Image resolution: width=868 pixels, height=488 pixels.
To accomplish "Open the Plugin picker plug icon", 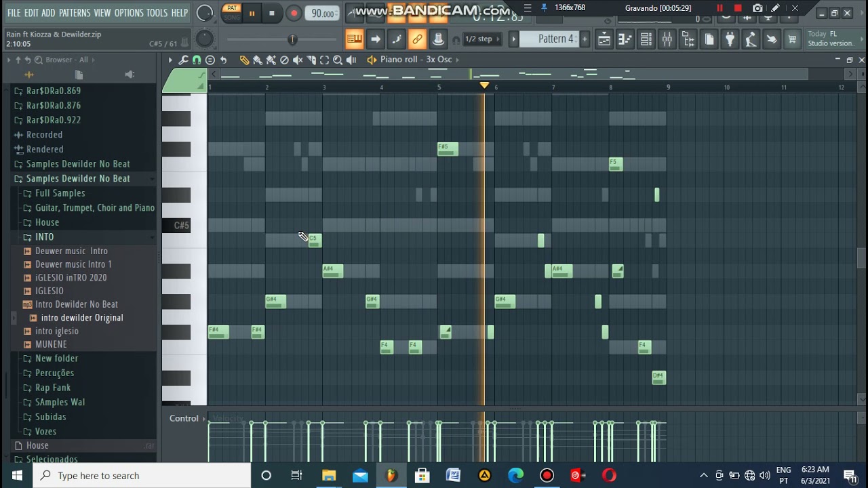I will coord(730,39).
